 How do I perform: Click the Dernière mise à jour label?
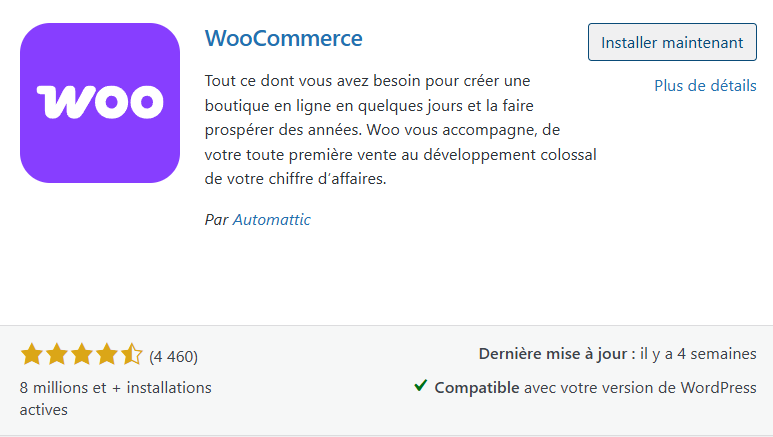point(557,354)
